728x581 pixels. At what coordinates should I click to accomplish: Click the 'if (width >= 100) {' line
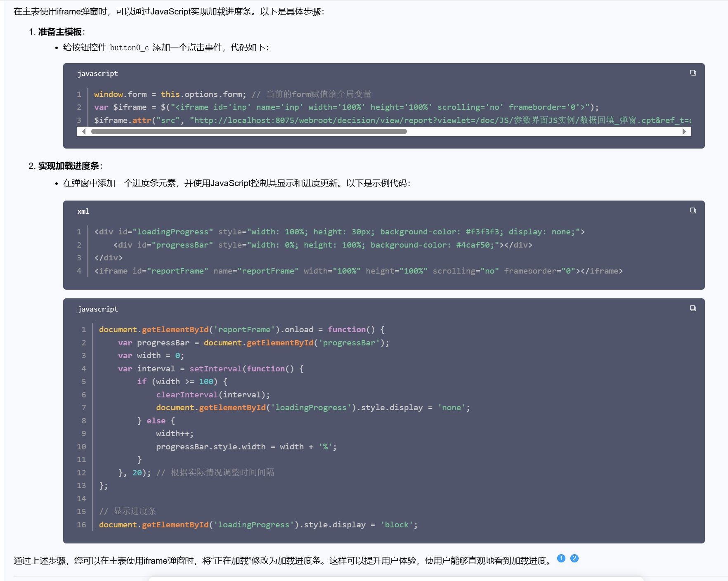pyautogui.click(x=182, y=382)
